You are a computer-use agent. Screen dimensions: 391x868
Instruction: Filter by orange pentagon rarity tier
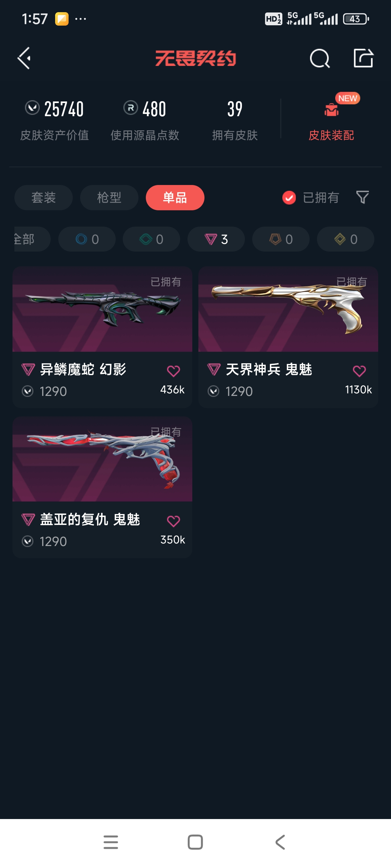pyautogui.click(x=281, y=239)
